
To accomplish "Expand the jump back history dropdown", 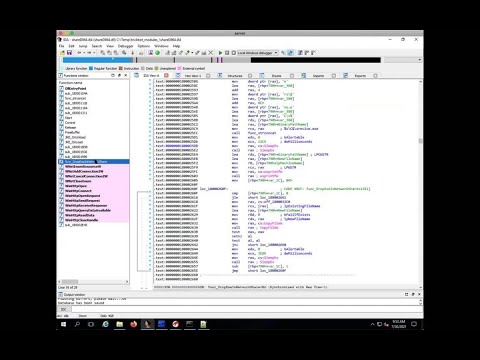I will pyautogui.click(x=84, y=53).
